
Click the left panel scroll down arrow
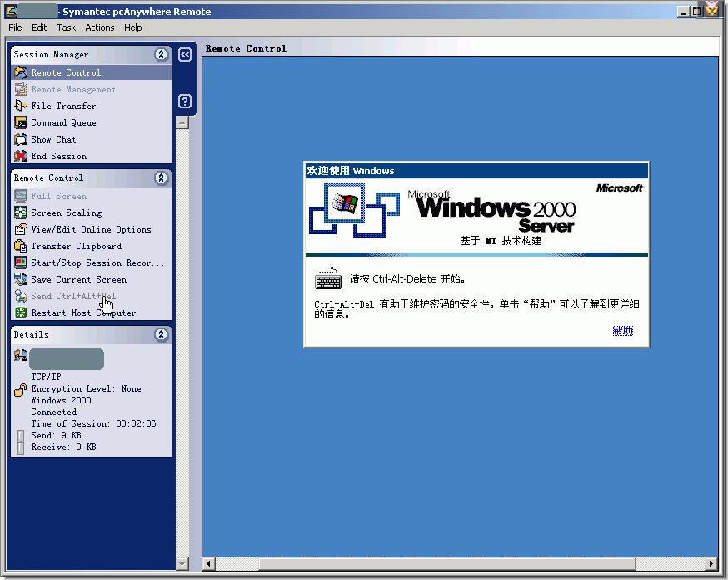coord(182,563)
